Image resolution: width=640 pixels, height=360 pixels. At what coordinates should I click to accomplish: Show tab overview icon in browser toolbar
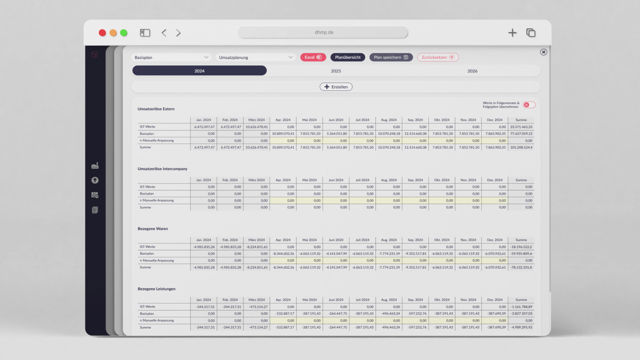(531, 33)
